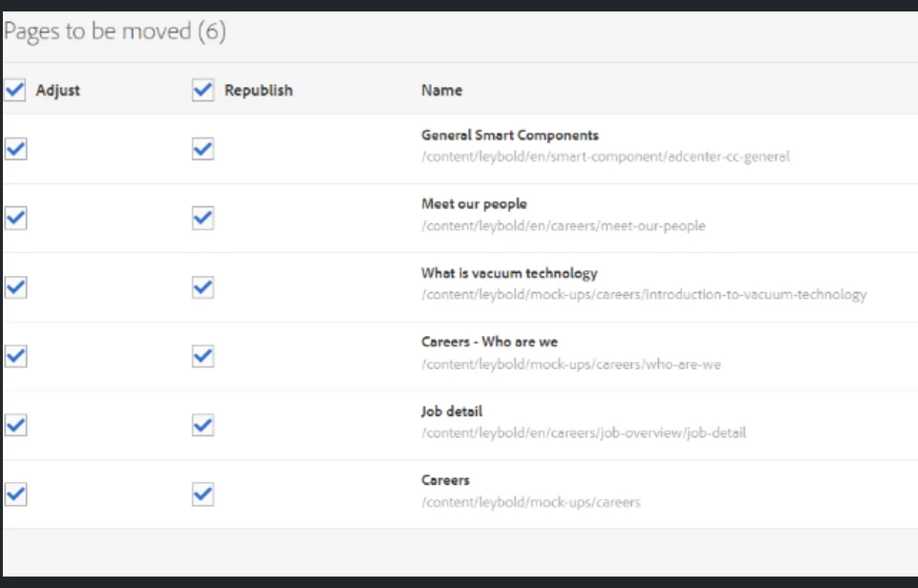Uncheck Republish for Job detail
Image resolution: width=918 pixels, height=588 pixels.
(x=203, y=425)
